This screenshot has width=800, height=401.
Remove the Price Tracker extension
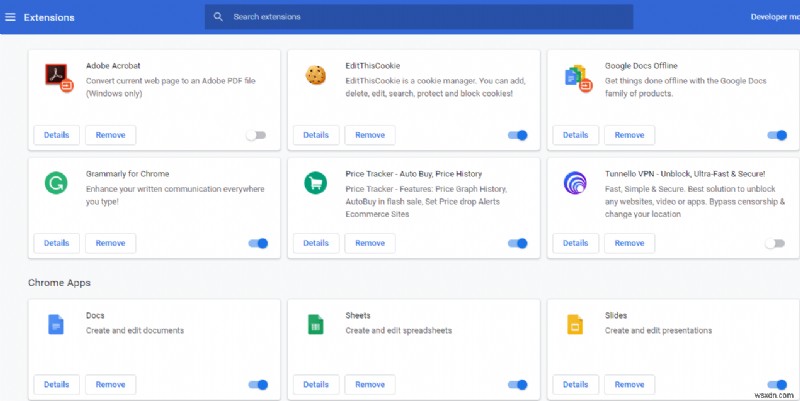[370, 243]
